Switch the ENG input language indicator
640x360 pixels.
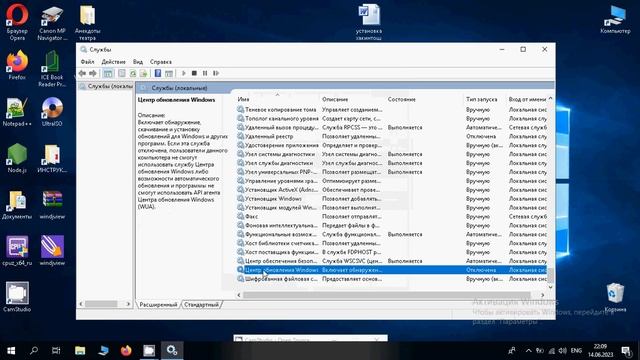(x=576, y=350)
